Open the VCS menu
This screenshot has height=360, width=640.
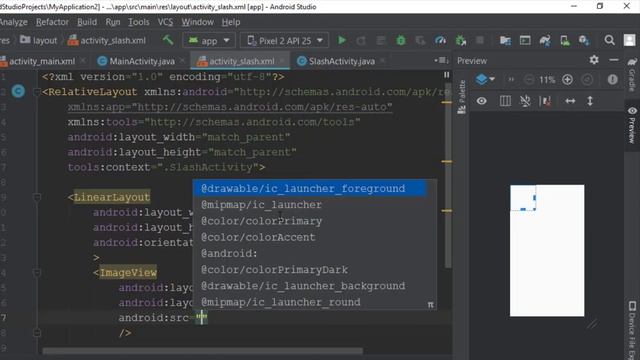coord(165,22)
